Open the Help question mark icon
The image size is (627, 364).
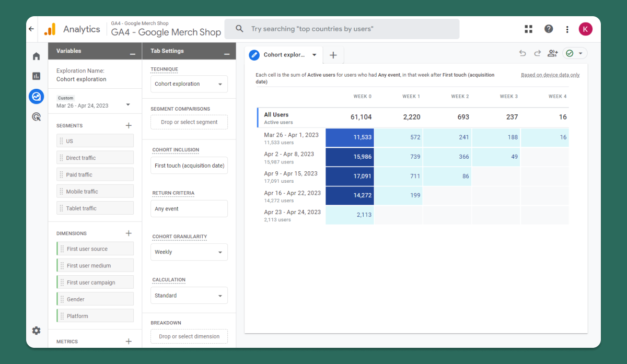coord(549,29)
